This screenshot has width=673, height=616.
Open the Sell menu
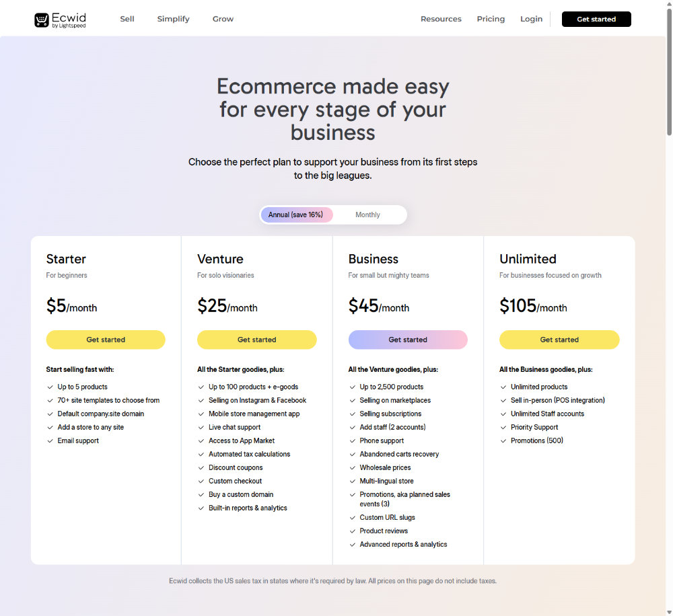click(x=127, y=19)
